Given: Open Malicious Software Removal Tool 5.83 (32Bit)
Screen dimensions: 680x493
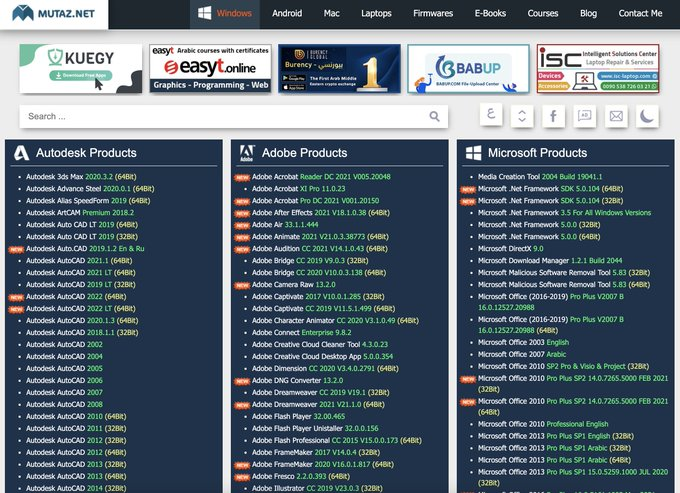Looking at the screenshot, I should point(564,273).
